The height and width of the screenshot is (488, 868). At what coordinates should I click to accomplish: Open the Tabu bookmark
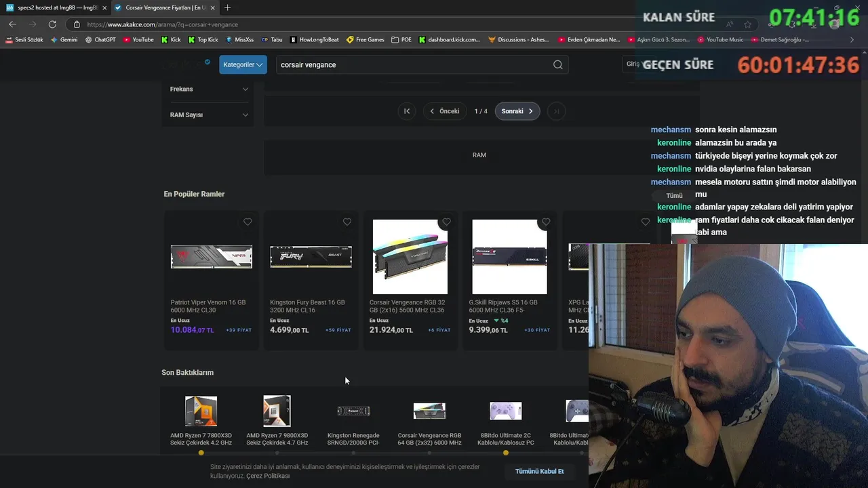click(272, 39)
